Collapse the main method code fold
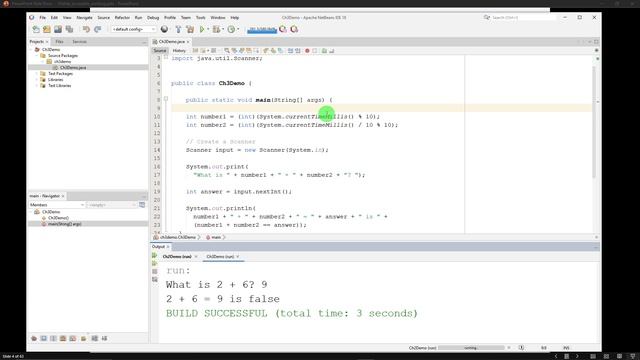 [166, 99]
